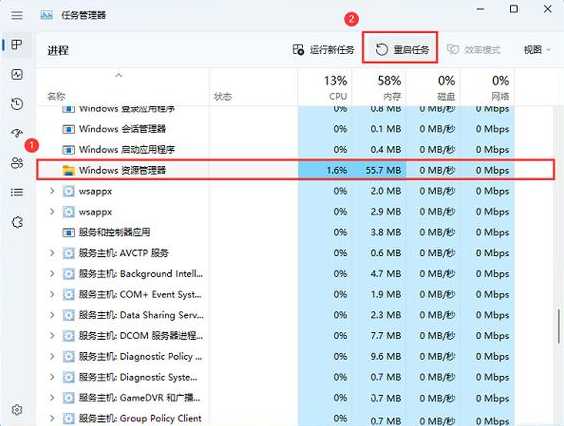Viewport: 564px width, 426px height.
Task: Expand the 服务主机: Group Policy Client entry
Action: 52,418
